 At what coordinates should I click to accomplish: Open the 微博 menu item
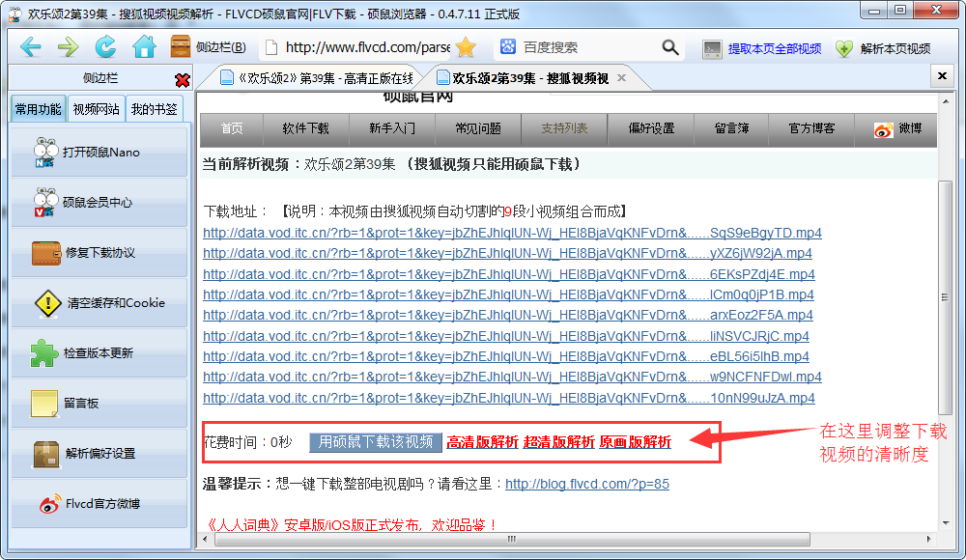896,128
